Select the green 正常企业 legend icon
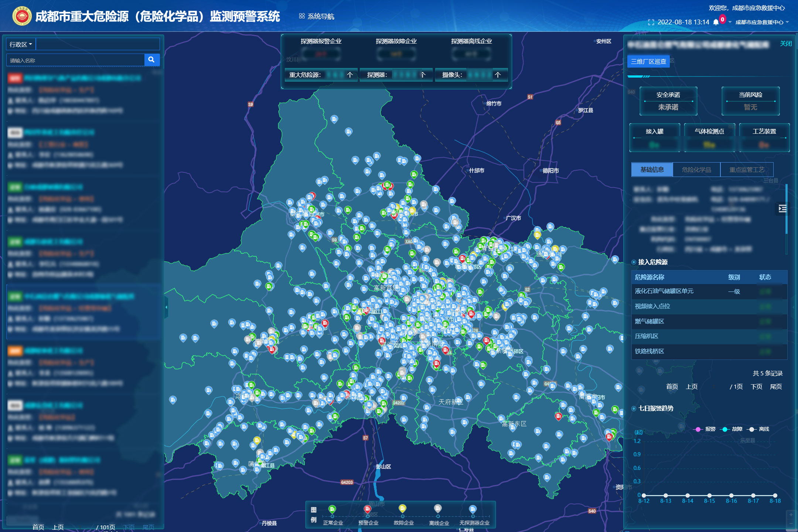798x532 pixels. (x=332, y=509)
